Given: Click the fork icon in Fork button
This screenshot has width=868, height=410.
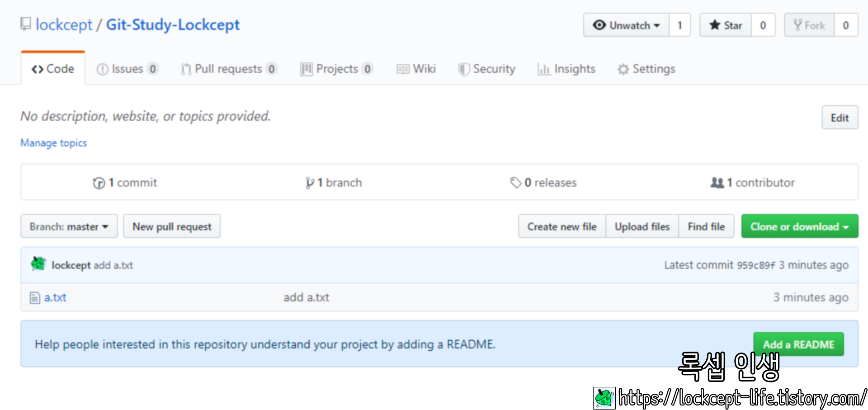Looking at the screenshot, I should (x=798, y=25).
